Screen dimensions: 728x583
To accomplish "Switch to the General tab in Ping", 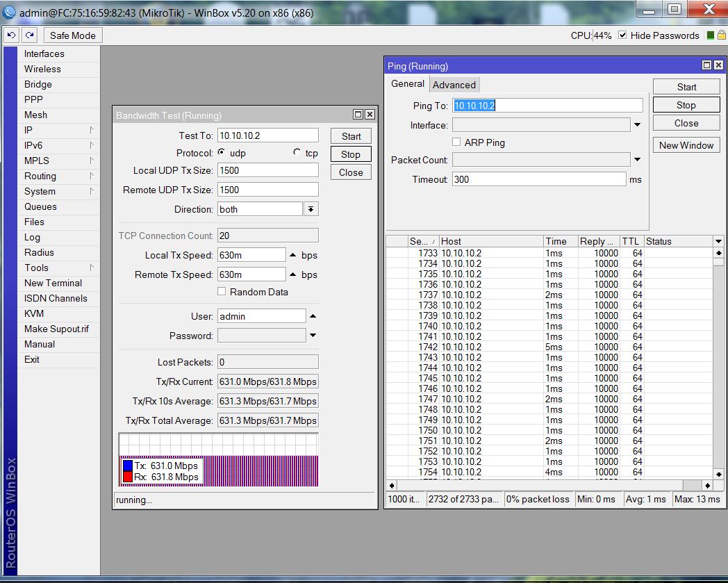I will click(407, 83).
